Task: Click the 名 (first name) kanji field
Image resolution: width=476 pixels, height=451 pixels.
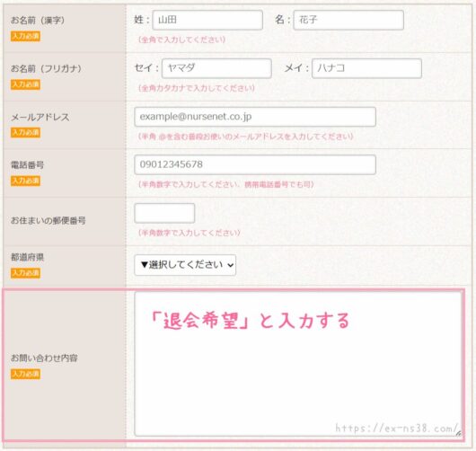Action: 348,20
